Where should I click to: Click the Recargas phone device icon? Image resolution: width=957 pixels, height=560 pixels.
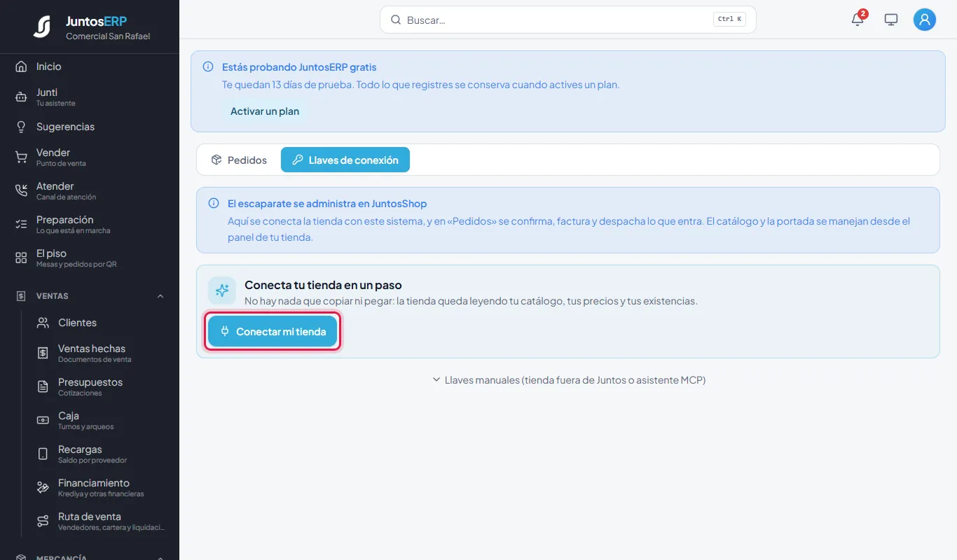point(43,454)
